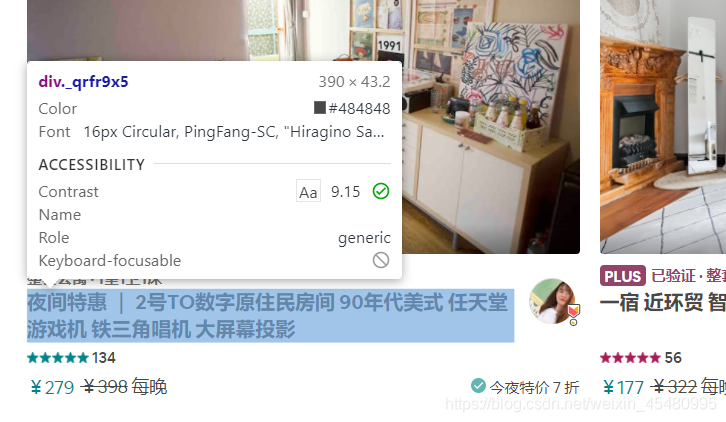Click the magenta five-star rating
Image resolution: width=726 pixels, height=422 pixels.
630,358
